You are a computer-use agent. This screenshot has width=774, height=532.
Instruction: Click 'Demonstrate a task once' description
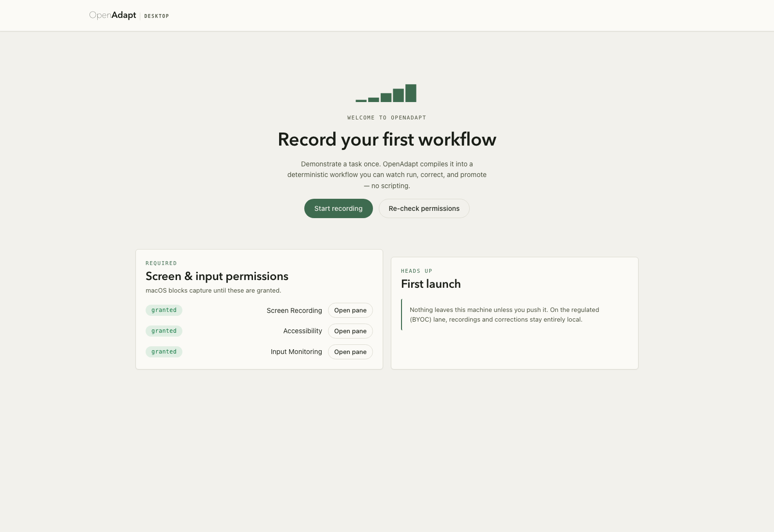pyautogui.click(x=387, y=175)
